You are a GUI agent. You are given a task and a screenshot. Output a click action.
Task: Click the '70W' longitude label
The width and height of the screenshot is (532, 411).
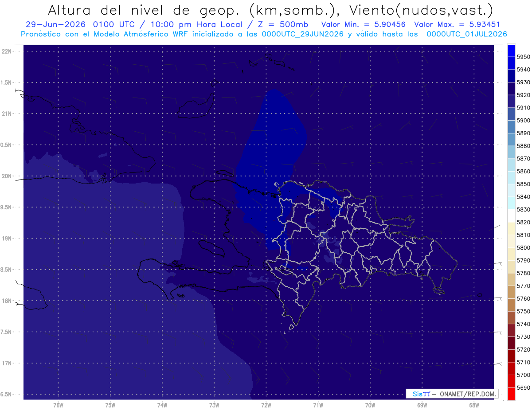coord(370,405)
